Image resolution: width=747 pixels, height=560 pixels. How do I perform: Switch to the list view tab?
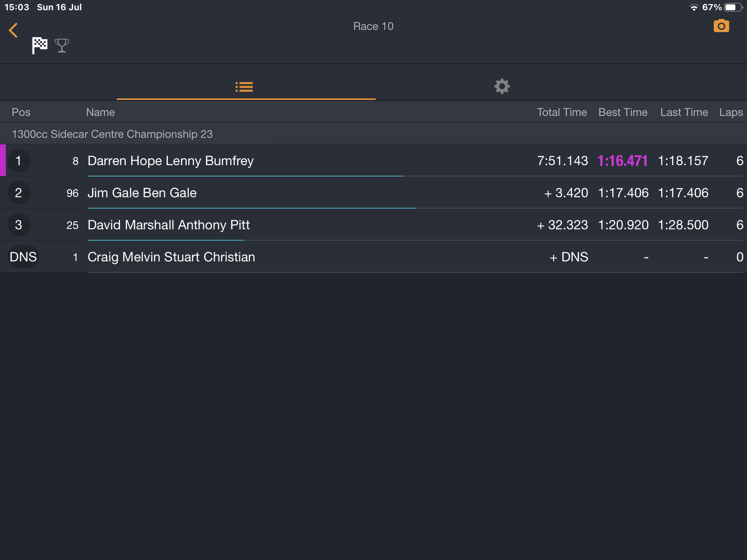(244, 87)
